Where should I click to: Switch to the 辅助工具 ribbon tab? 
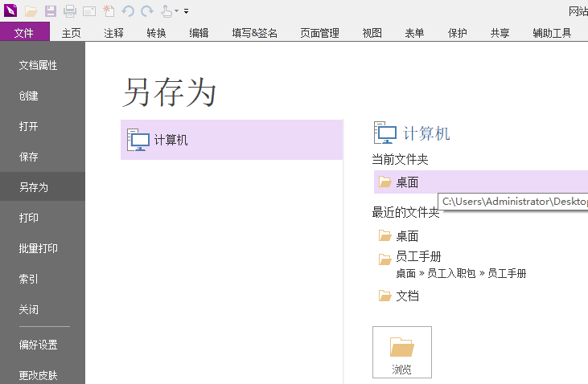(x=552, y=33)
